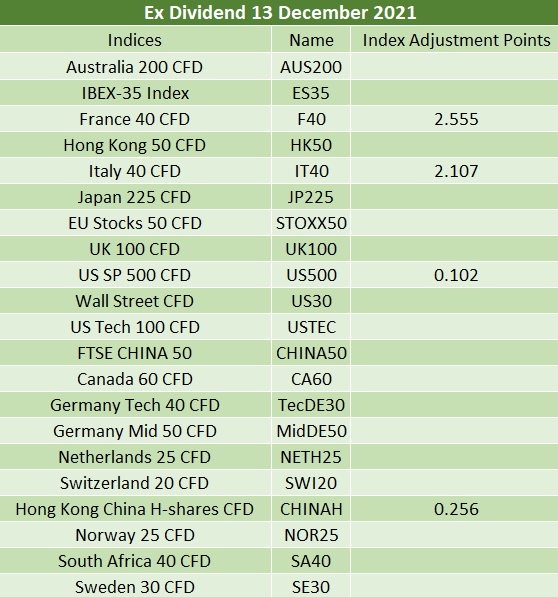Select the NOR25 name cell

(x=311, y=535)
